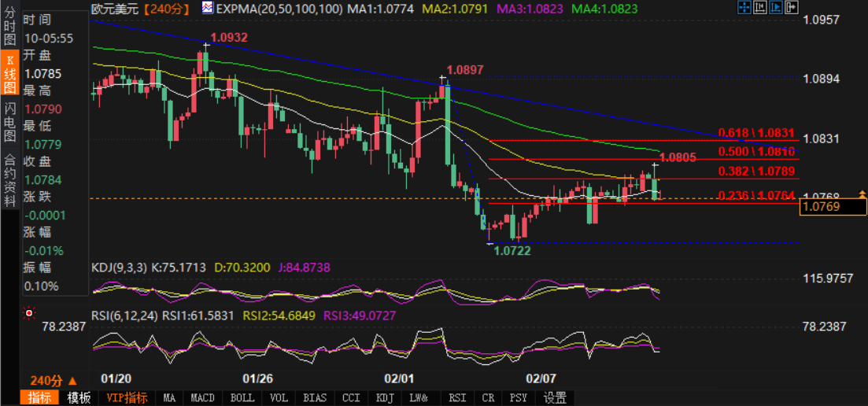
Task: Toggle the BOLL indicator
Action: [x=242, y=398]
